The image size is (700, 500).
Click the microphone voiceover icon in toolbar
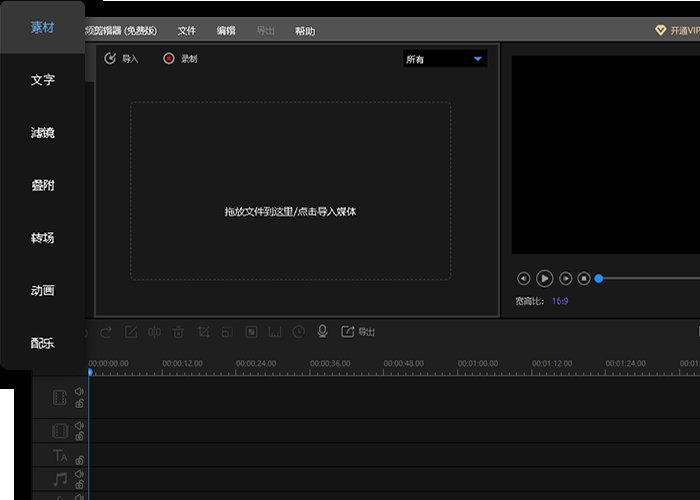coord(322,331)
